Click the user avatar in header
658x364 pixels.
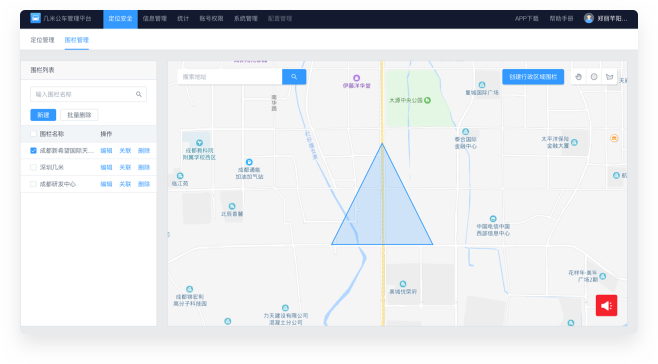pos(589,18)
